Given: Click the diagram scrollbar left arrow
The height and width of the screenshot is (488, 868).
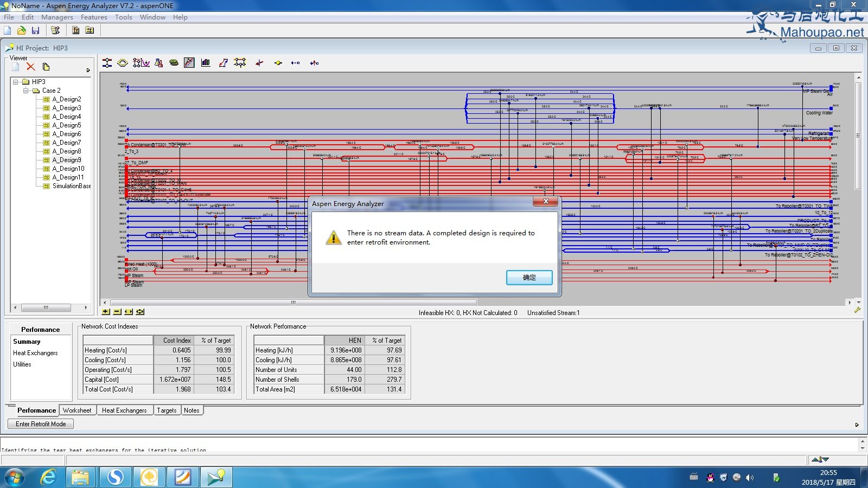Looking at the screenshot, I should tap(105, 303).
